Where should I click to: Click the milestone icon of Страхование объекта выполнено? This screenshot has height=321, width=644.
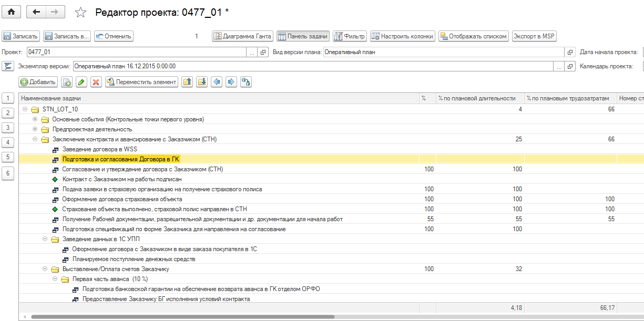[56, 209]
